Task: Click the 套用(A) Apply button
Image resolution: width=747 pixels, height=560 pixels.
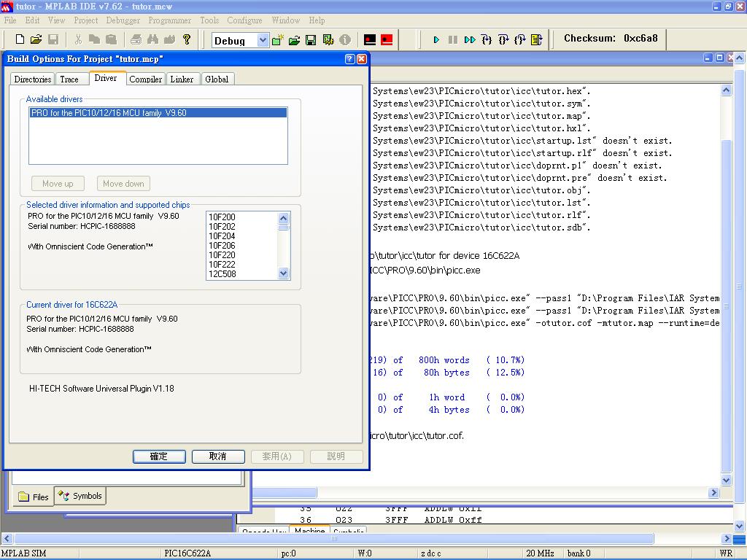Action: tap(277, 456)
